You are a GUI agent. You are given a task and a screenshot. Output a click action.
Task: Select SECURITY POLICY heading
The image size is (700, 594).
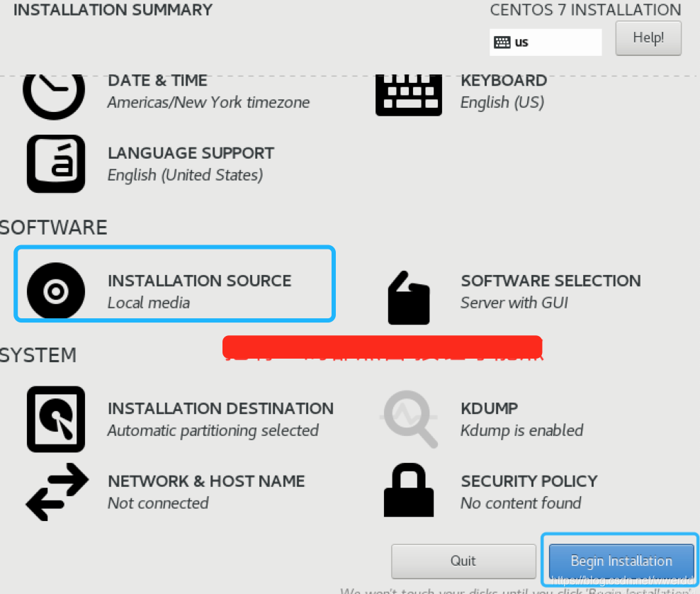click(x=529, y=481)
